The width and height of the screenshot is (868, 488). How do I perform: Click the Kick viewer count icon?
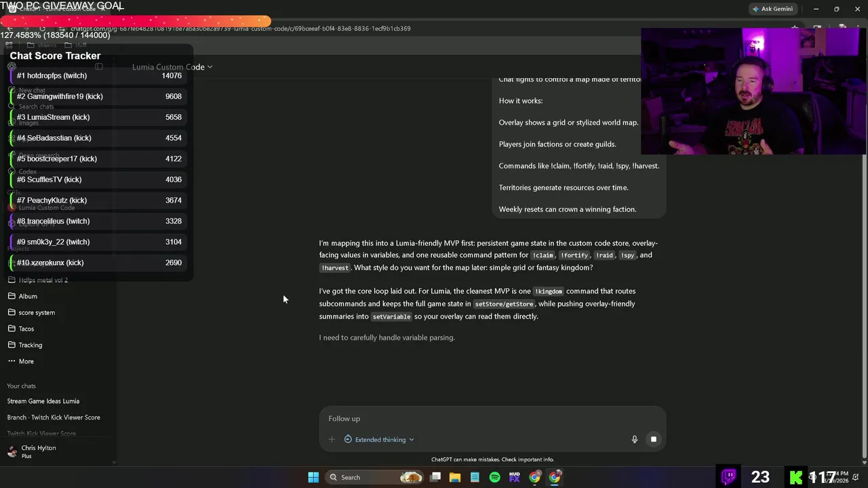point(797,476)
